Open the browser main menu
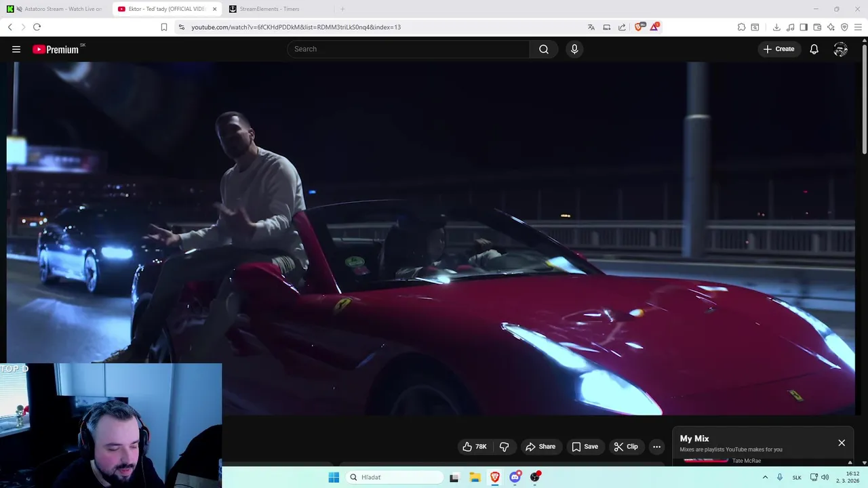This screenshot has width=868, height=488. (858, 27)
